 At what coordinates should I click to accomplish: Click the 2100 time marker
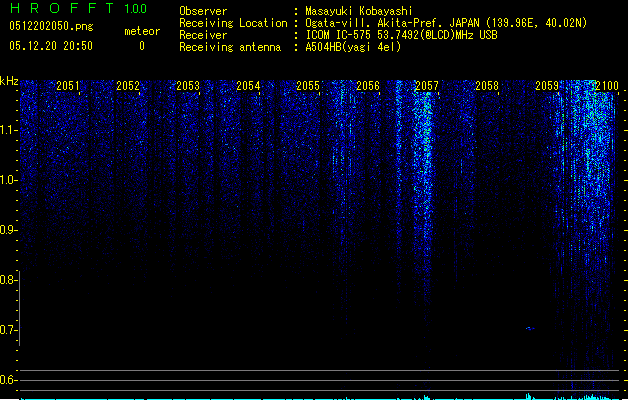[x=607, y=85]
